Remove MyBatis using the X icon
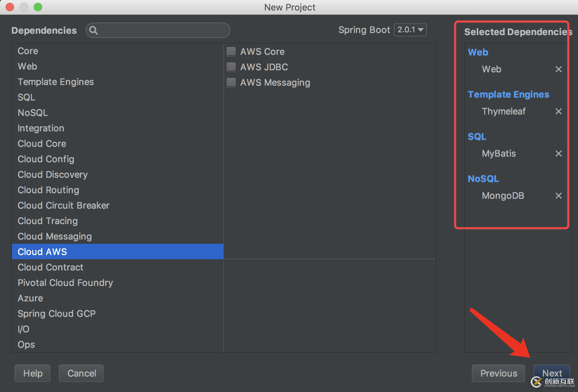The height and width of the screenshot is (392, 578). (558, 153)
